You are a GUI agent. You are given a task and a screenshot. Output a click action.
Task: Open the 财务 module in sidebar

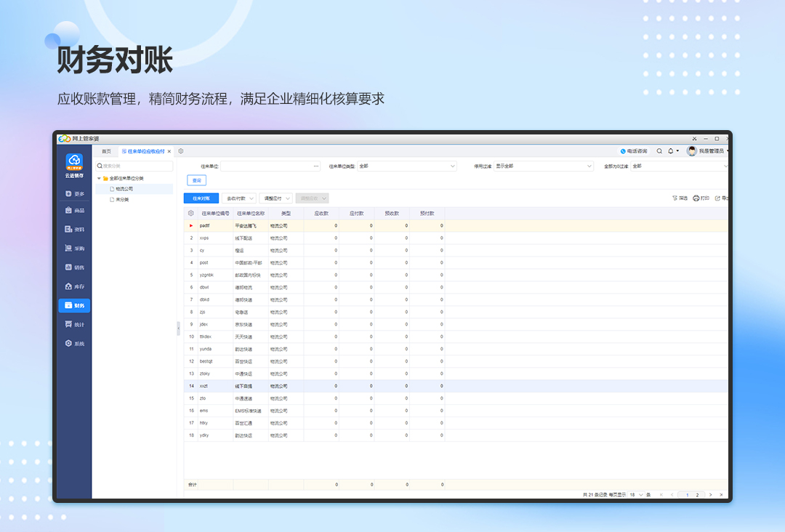(74, 306)
